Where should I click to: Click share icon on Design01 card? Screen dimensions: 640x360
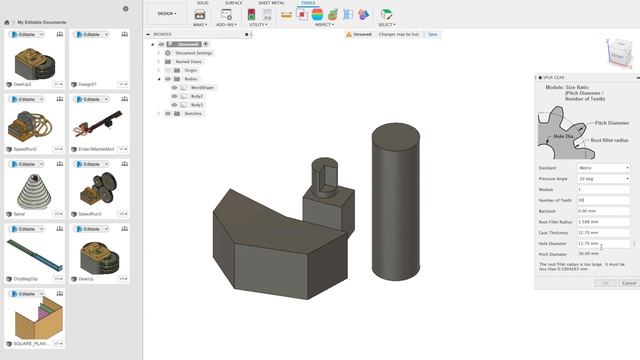click(124, 34)
